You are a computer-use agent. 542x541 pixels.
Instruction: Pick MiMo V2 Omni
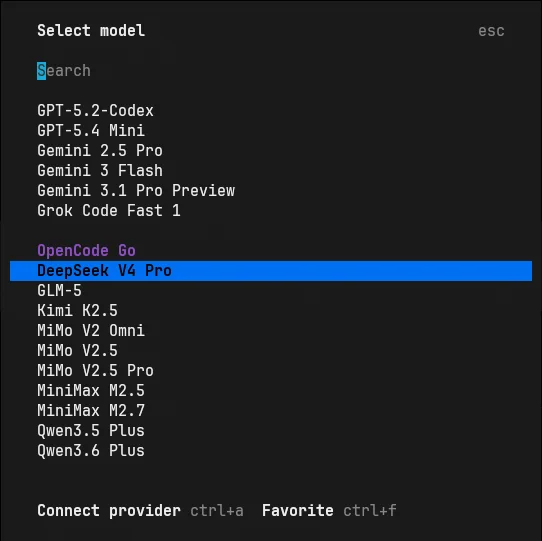(271, 331)
